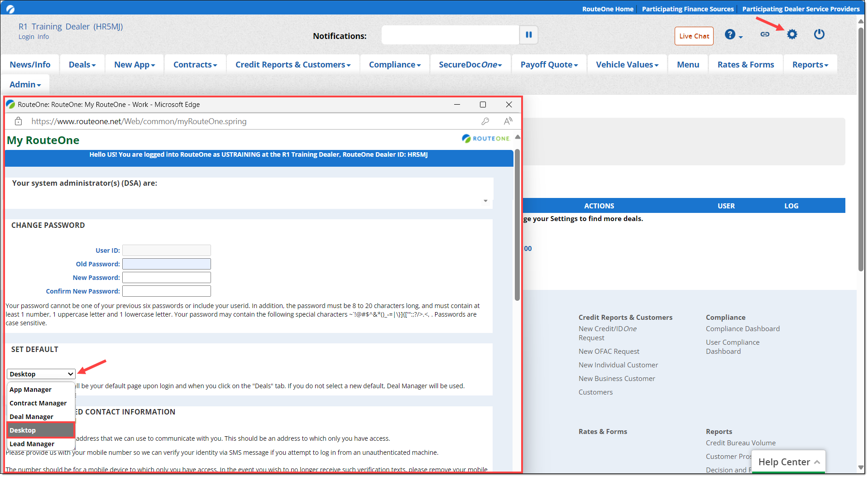868x477 pixels.
Task: Select Lead Manager option
Action: pyautogui.click(x=41, y=444)
